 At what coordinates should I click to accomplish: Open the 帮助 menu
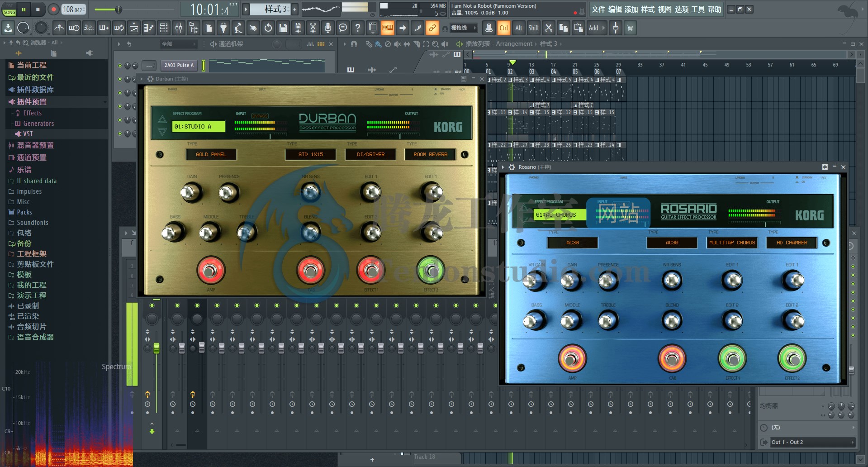click(714, 10)
